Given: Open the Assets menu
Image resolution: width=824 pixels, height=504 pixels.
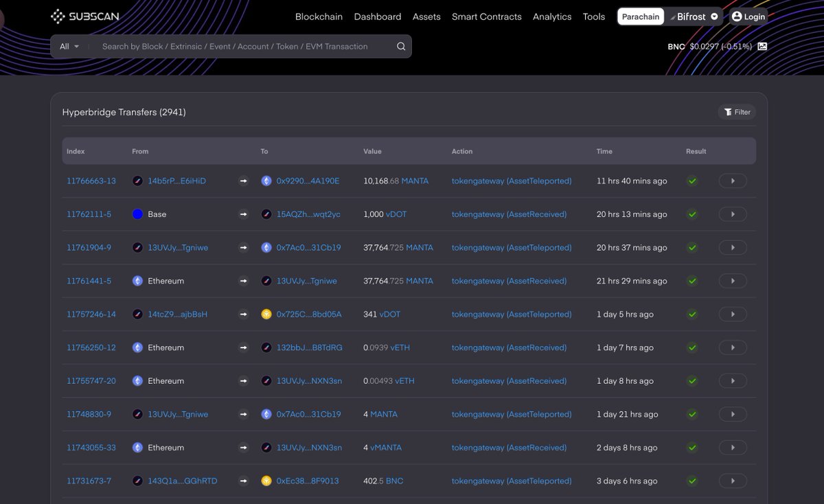Looking at the screenshot, I should pyautogui.click(x=426, y=16).
